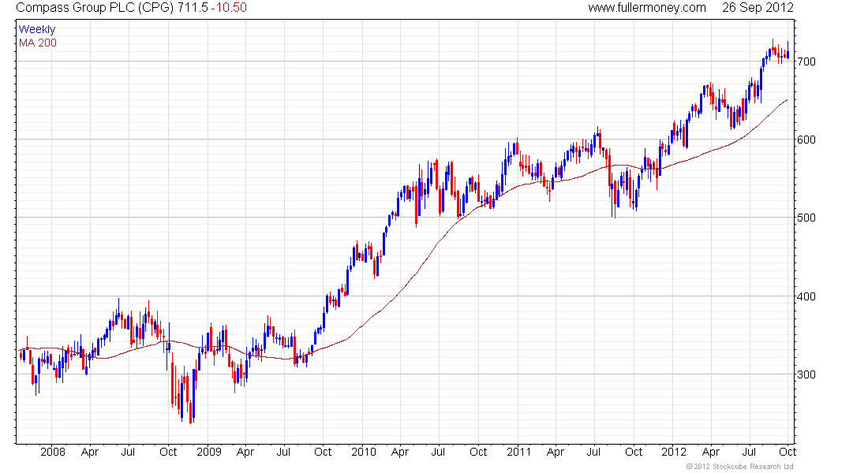The height and width of the screenshot is (473, 868).
Task: Click the 'Jul' label following 2008
Action: (x=128, y=452)
